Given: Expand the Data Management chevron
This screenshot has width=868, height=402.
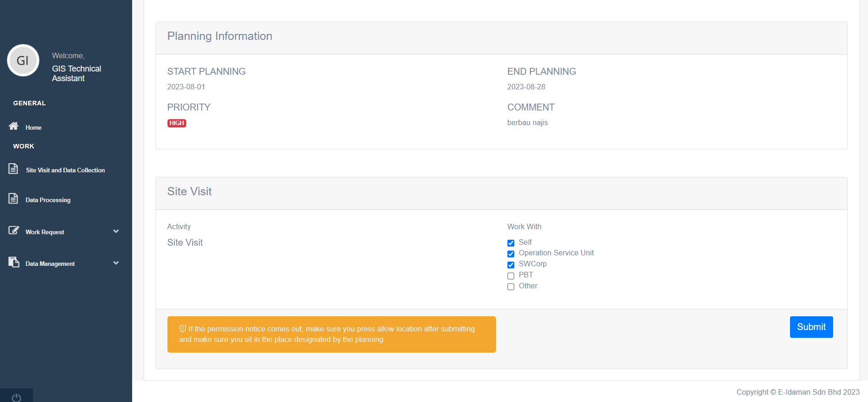Looking at the screenshot, I should pos(116,263).
